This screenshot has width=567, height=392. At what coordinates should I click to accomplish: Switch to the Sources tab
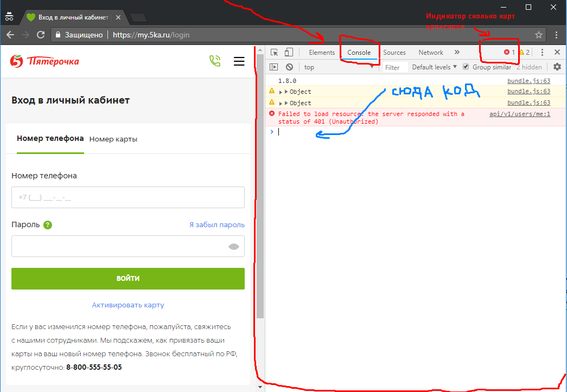(394, 53)
